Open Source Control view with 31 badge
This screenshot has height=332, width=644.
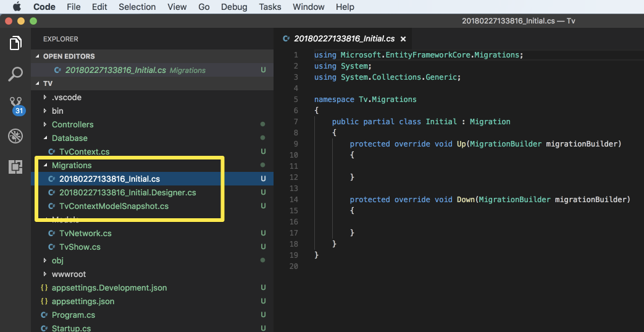click(17, 106)
